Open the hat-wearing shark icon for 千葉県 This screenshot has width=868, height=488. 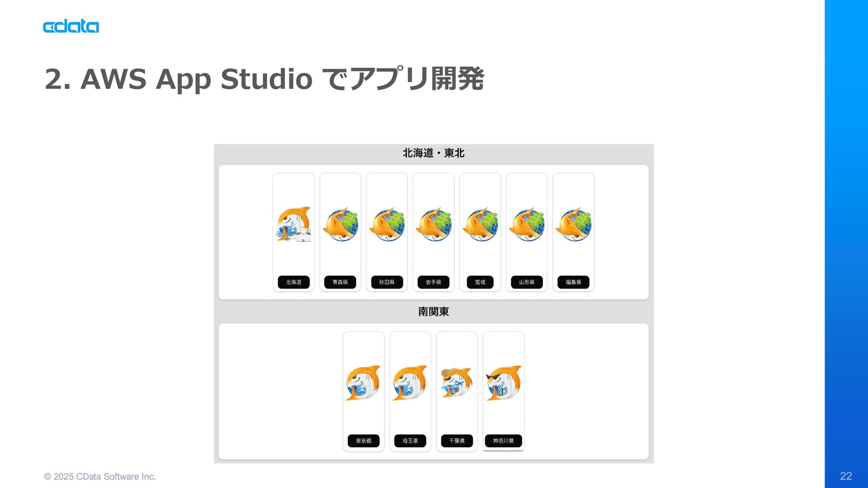[x=457, y=383]
